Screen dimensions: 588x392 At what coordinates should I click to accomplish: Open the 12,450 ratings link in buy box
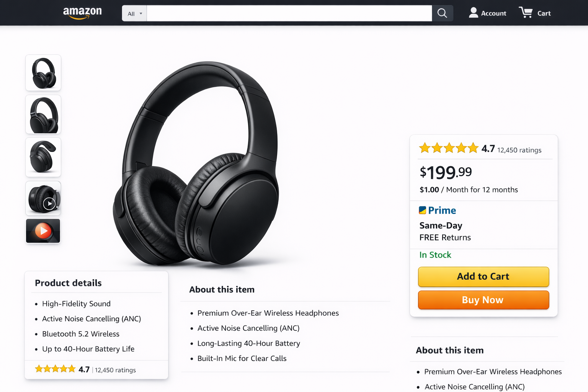(x=519, y=150)
